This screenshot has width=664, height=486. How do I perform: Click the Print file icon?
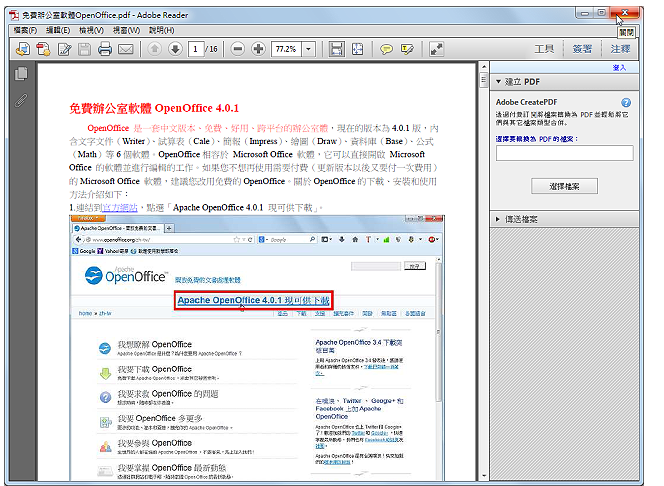tap(105, 49)
